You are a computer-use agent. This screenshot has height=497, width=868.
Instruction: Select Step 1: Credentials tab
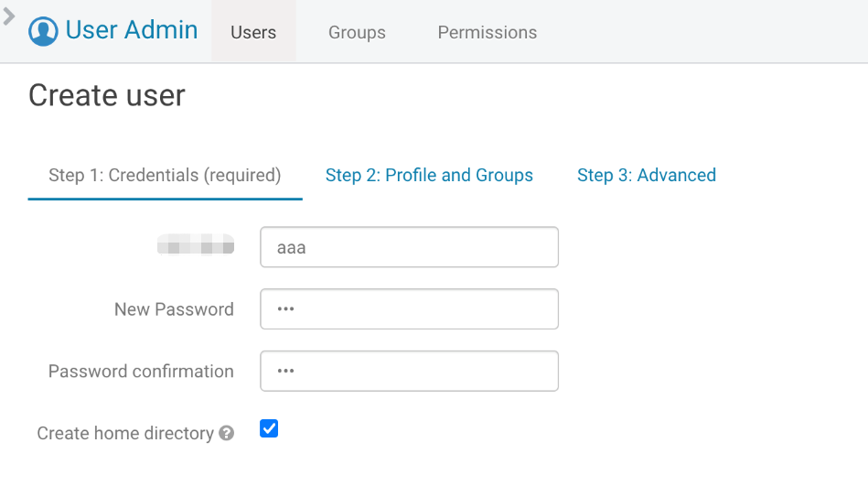pos(165,175)
